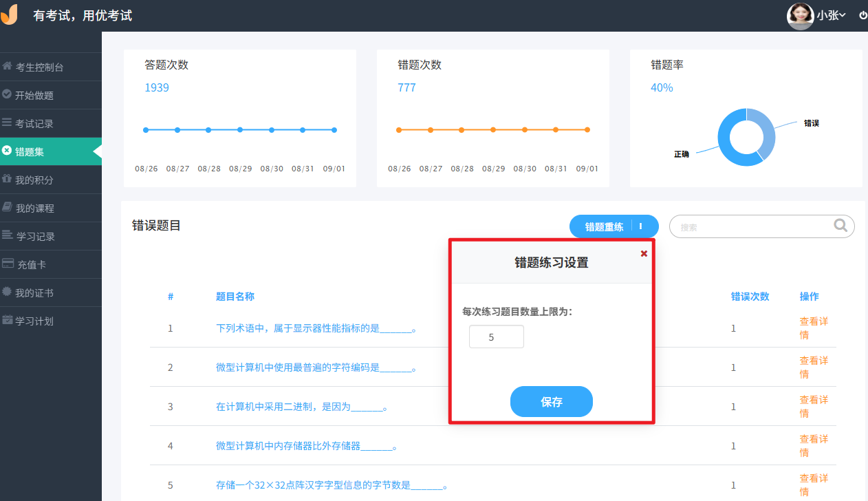
Task: Click the 错题集 sidebar icon
Action: pos(8,151)
